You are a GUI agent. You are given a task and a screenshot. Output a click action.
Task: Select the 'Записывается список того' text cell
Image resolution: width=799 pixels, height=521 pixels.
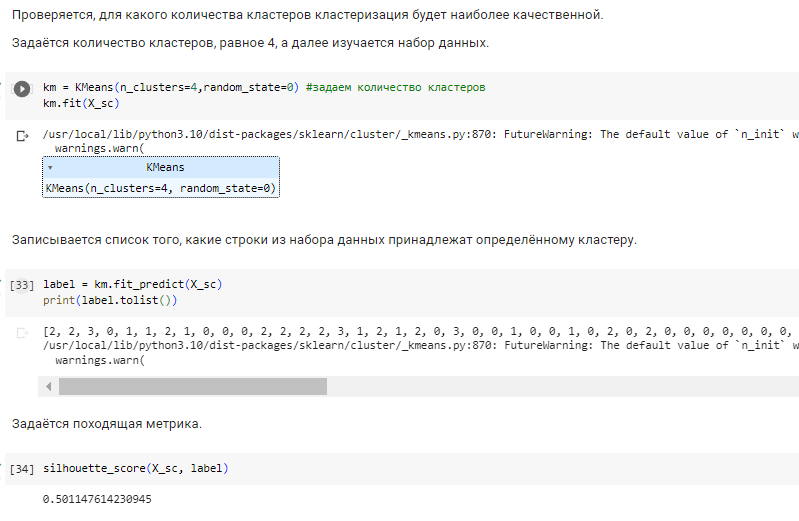click(324, 240)
